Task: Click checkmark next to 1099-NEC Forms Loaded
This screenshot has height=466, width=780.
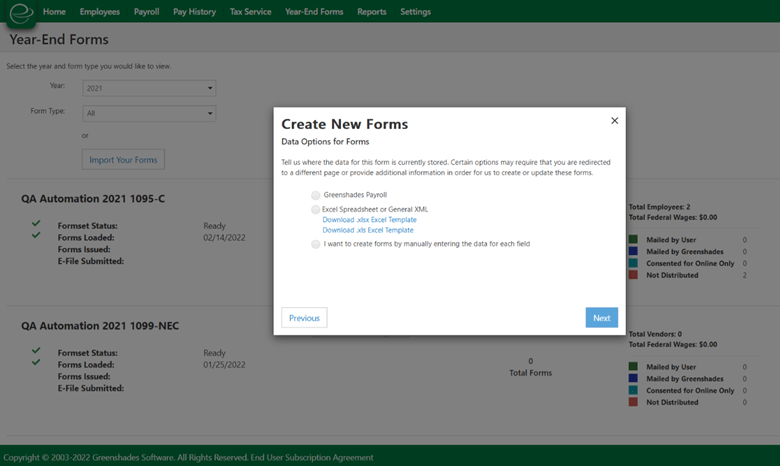Action: point(36,363)
